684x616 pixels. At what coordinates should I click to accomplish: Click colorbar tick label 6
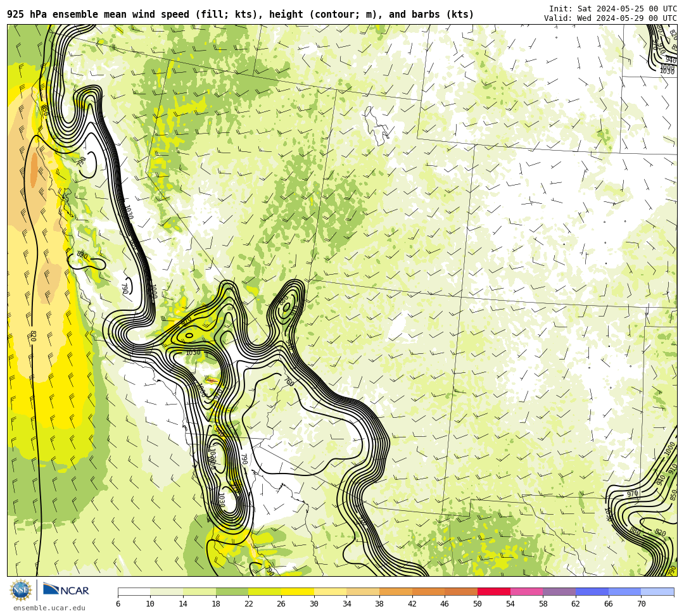pyautogui.click(x=118, y=604)
